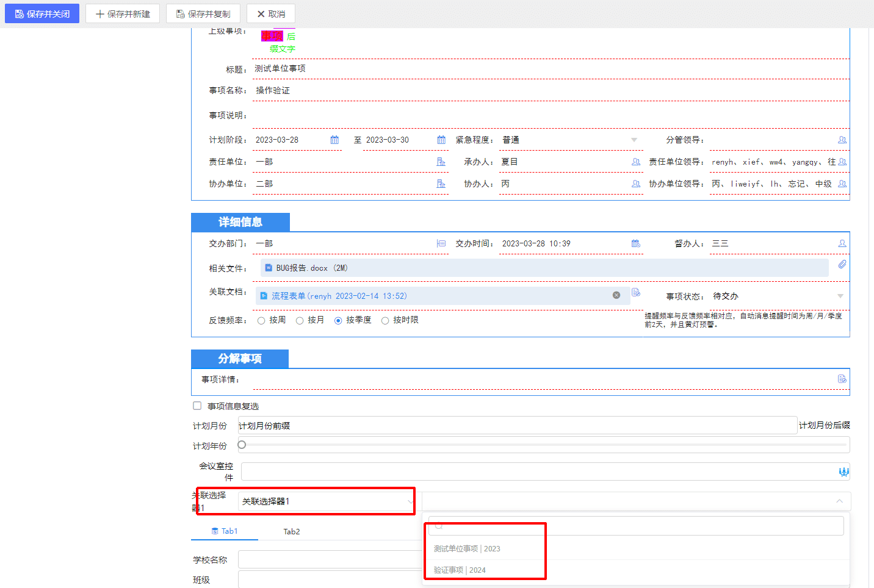Click the 交办时间 value 2023-03-28 10:39

click(536, 243)
